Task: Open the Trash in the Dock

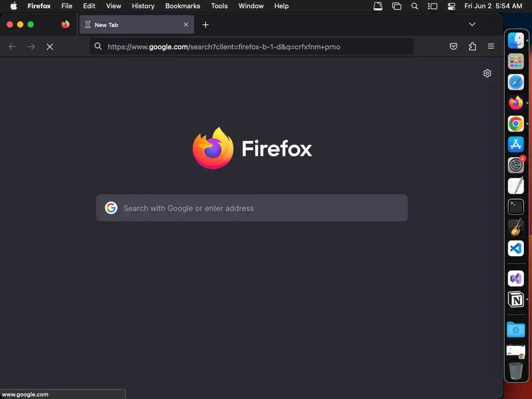Action: click(x=516, y=371)
